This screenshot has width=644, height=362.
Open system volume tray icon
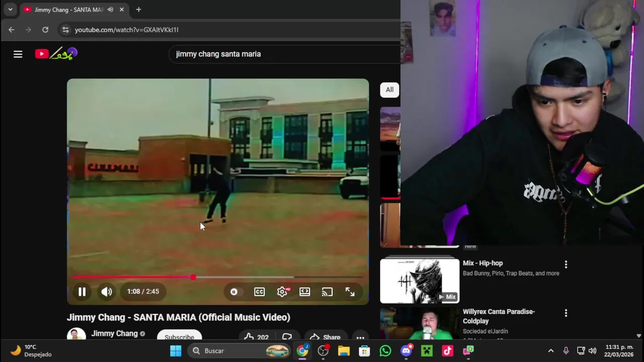coord(593,351)
